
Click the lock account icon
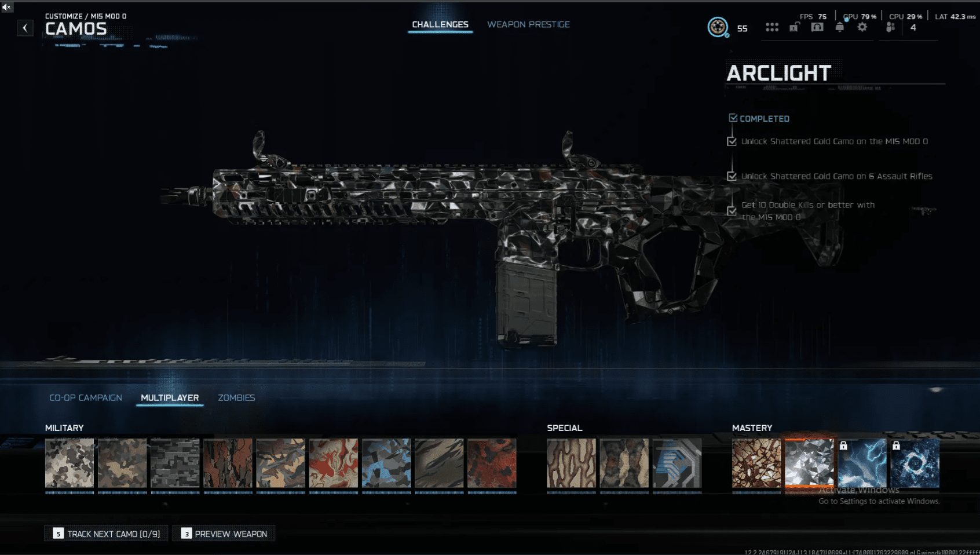point(793,27)
